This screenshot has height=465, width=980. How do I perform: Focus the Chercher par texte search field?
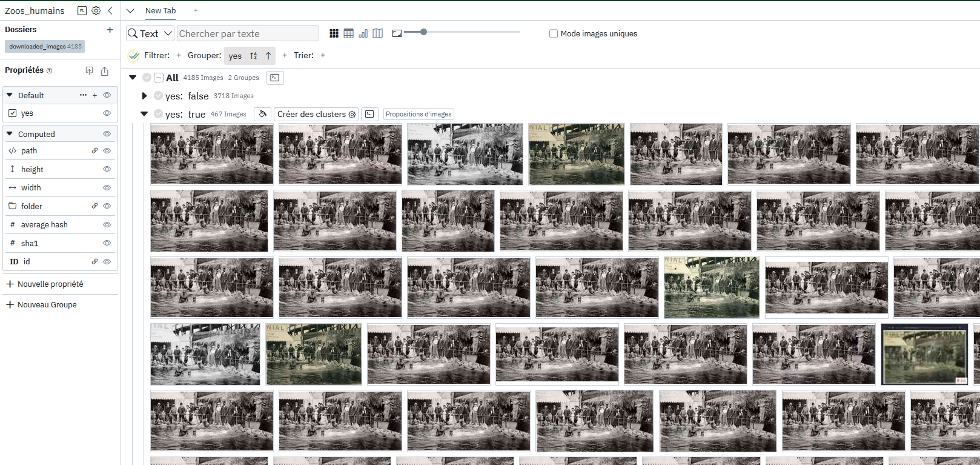pyautogui.click(x=248, y=33)
